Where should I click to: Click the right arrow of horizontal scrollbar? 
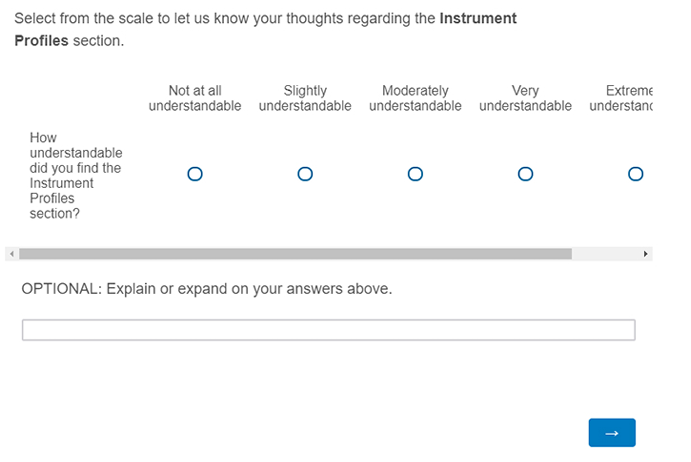646,254
